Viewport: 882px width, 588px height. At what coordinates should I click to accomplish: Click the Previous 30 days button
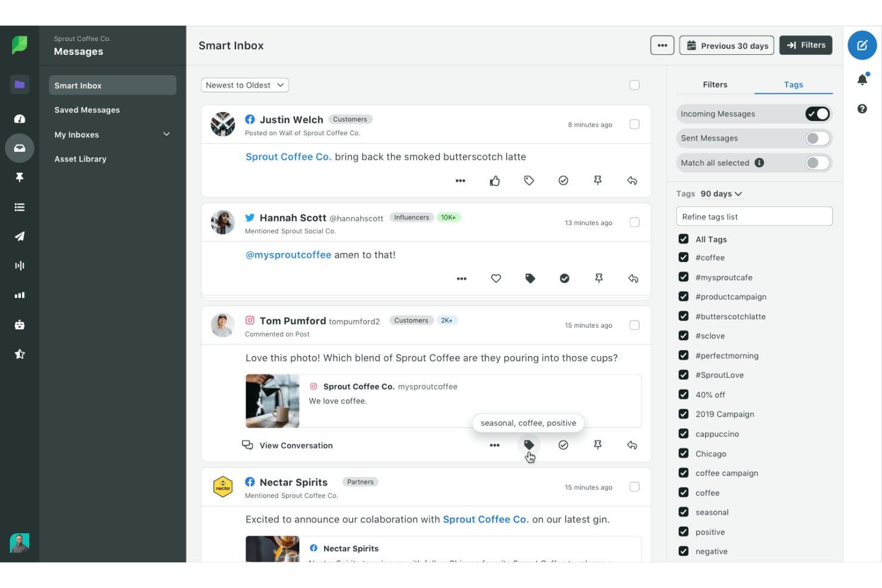pyautogui.click(x=726, y=45)
